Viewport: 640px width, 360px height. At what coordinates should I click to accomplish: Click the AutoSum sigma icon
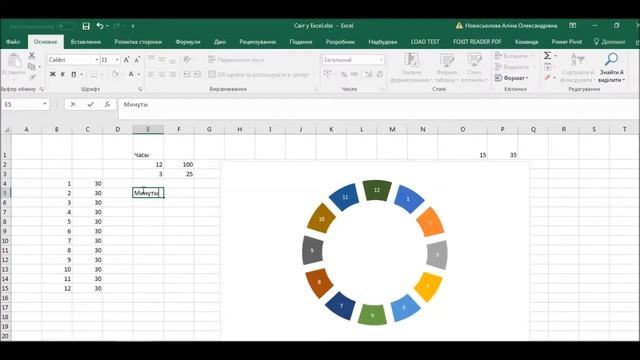point(548,56)
